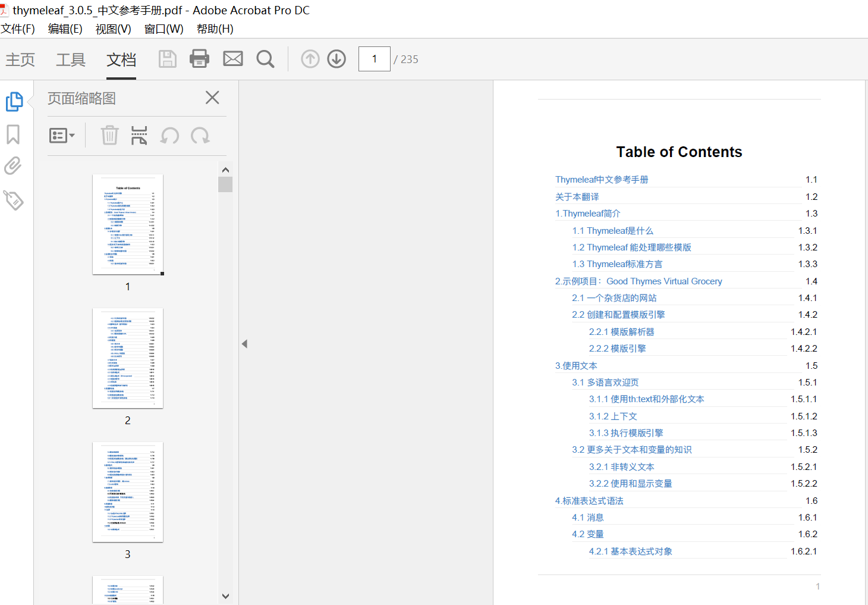Click the Table of Contents heading
Screen dimensions: 868x605
(679, 152)
